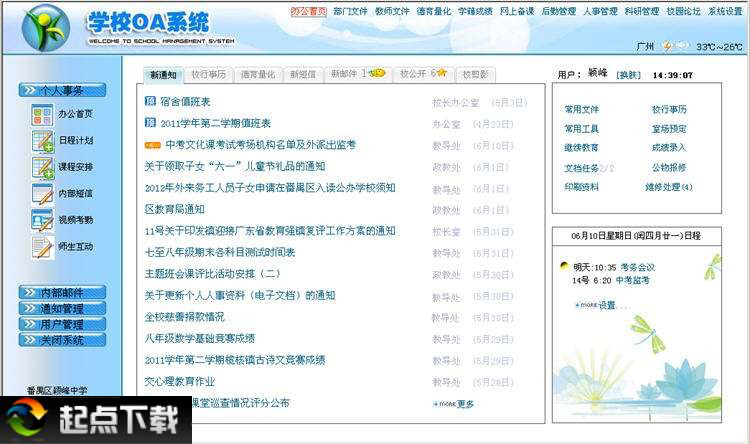Open the 维修处理(4) shortcut link

[x=669, y=188]
